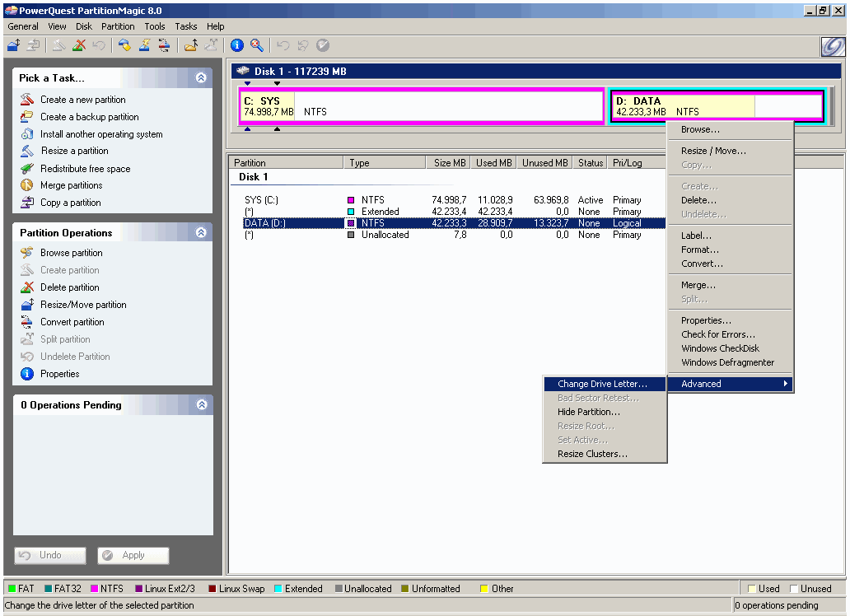
Task: Click the Extended cyan legend swatch
Action: [278, 589]
